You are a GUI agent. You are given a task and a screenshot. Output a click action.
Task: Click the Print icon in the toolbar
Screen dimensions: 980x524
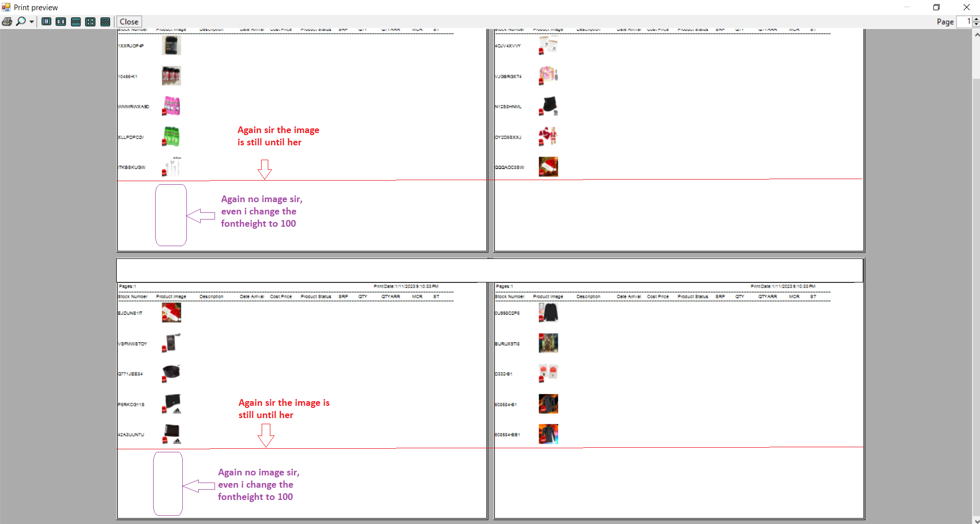[7, 21]
